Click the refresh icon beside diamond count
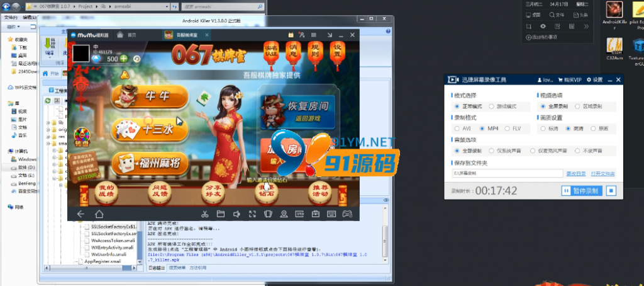644x286 pixels. [136, 59]
